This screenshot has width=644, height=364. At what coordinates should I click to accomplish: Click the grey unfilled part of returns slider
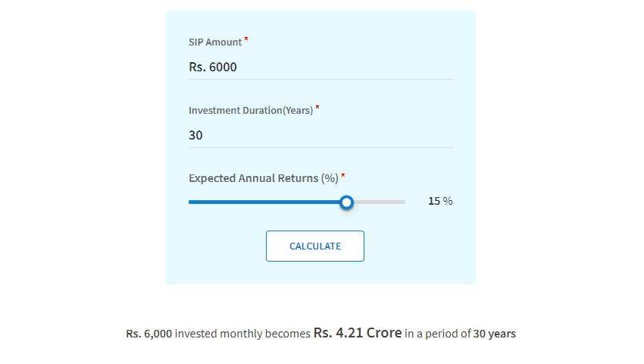(x=380, y=202)
